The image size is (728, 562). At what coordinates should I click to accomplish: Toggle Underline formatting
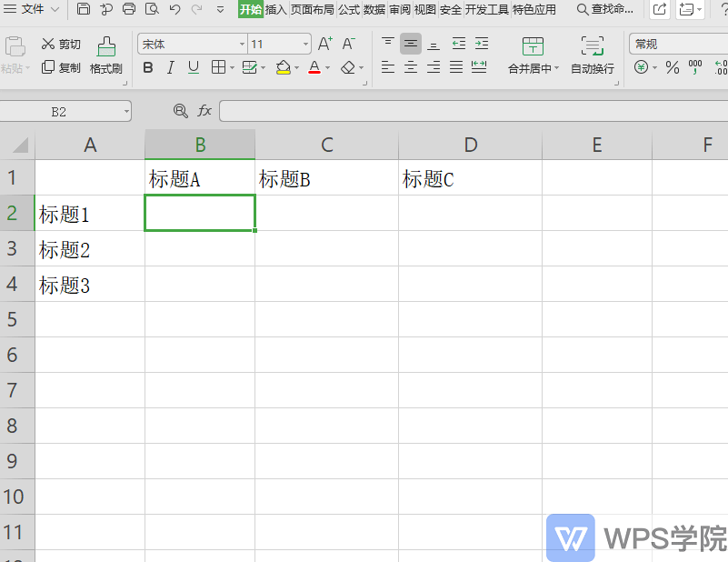coord(194,68)
